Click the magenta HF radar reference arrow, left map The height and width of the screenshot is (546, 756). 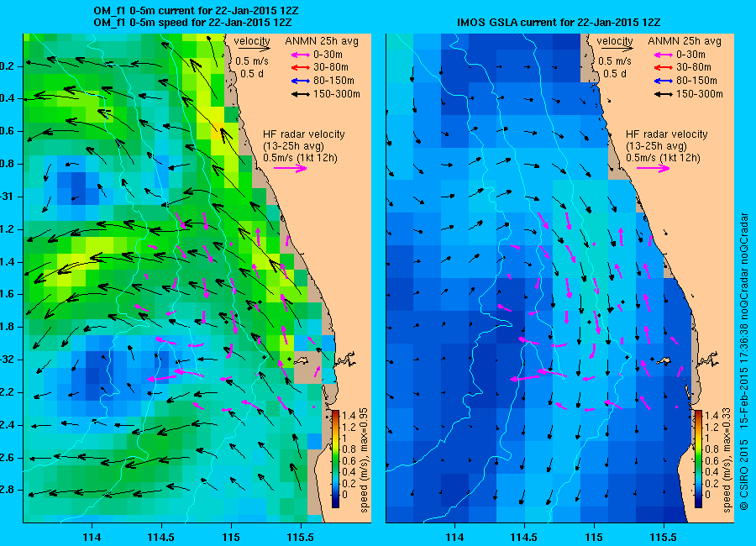point(291,168)
